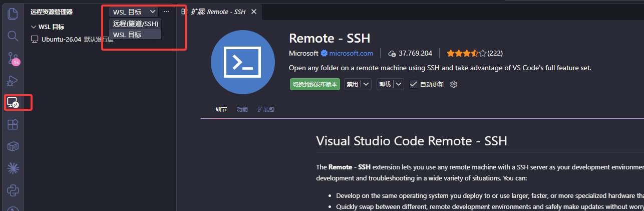644x211 pixels.
Task: Collapse the WSL 目标 tree section
Action: tap(34, 27)
